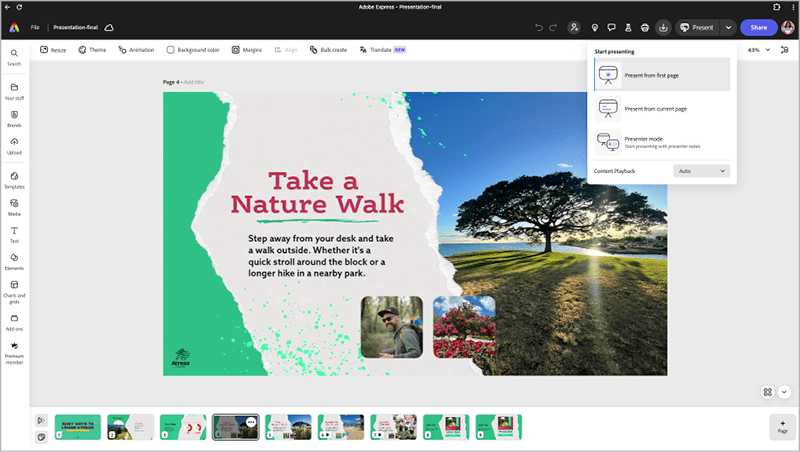This screenshot has height=452, width=800.
Task: Open the File menu
Action: (x=35, y=28)
